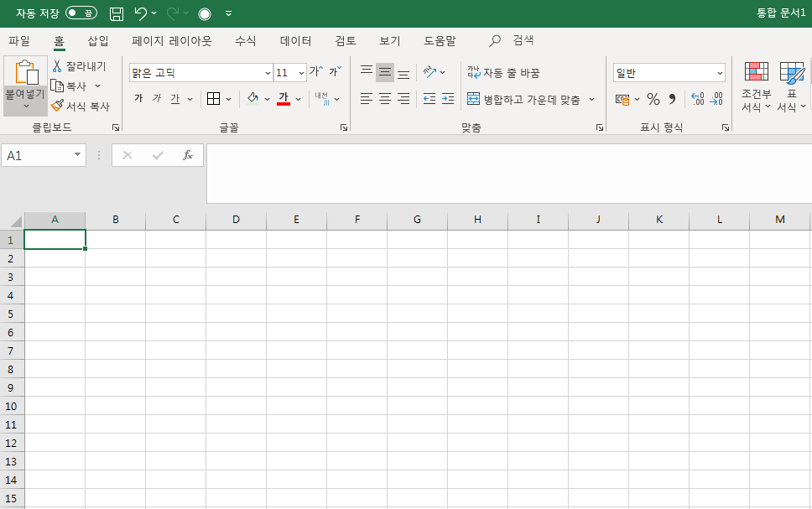The height and width of the screenshot is (509, 812).
Task: Increase decimal places
Action: click(698, 99)
